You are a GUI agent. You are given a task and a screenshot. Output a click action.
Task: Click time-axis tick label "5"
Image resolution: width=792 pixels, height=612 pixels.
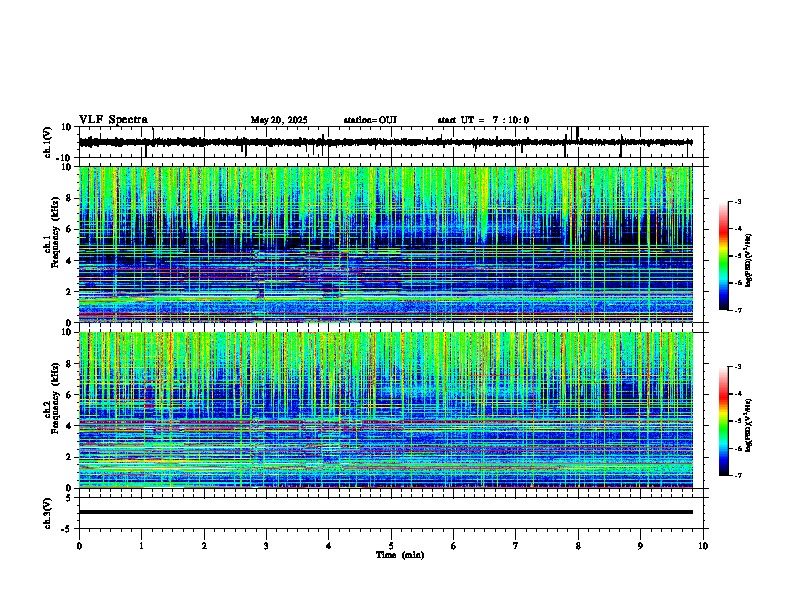(x=391, y=546)
